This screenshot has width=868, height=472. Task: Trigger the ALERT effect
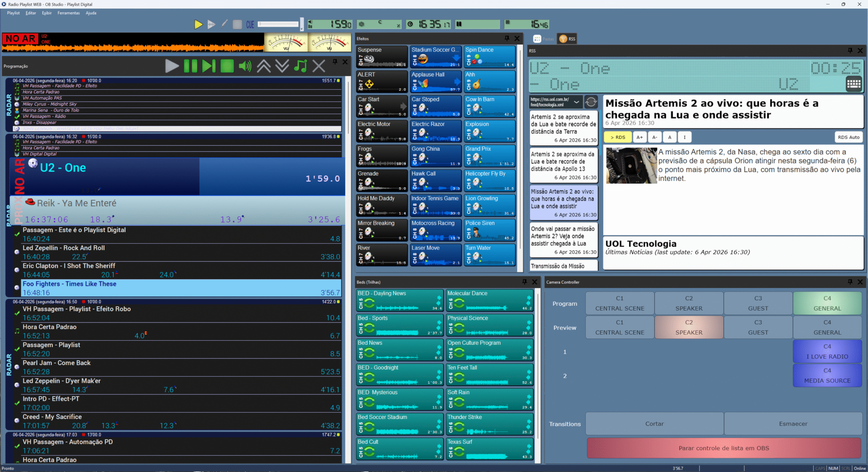(x=382, y=81)
